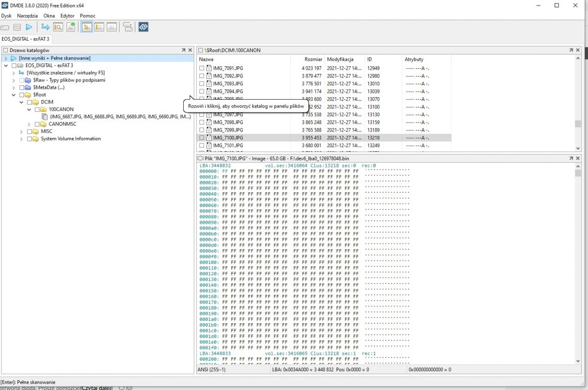Viewport: 588px width, 390px height.
Task: Check the EOS_DIGITAL - exFAT 3 tree checkbox
Action: point(14,65)
